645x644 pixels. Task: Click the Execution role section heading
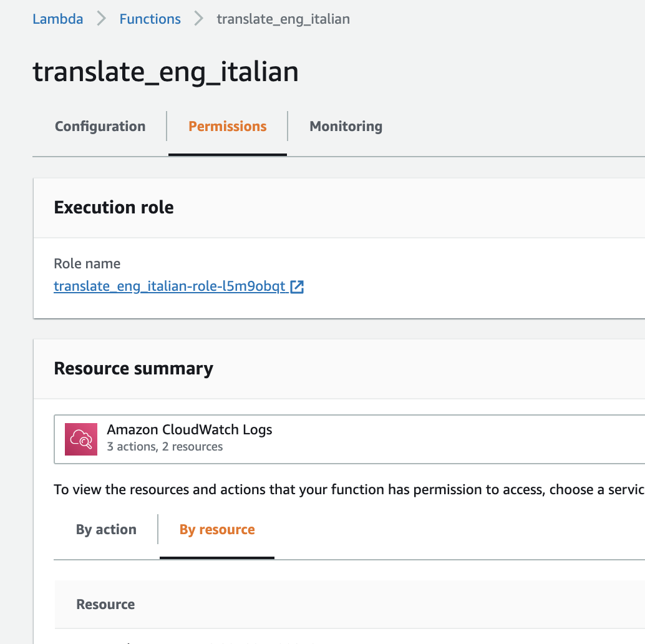tap(114, 207)
